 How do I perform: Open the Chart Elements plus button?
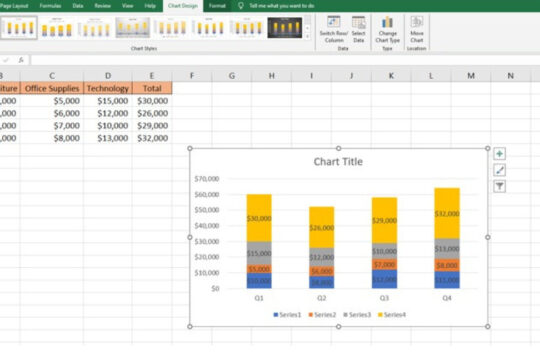click(x=499, y=154)
